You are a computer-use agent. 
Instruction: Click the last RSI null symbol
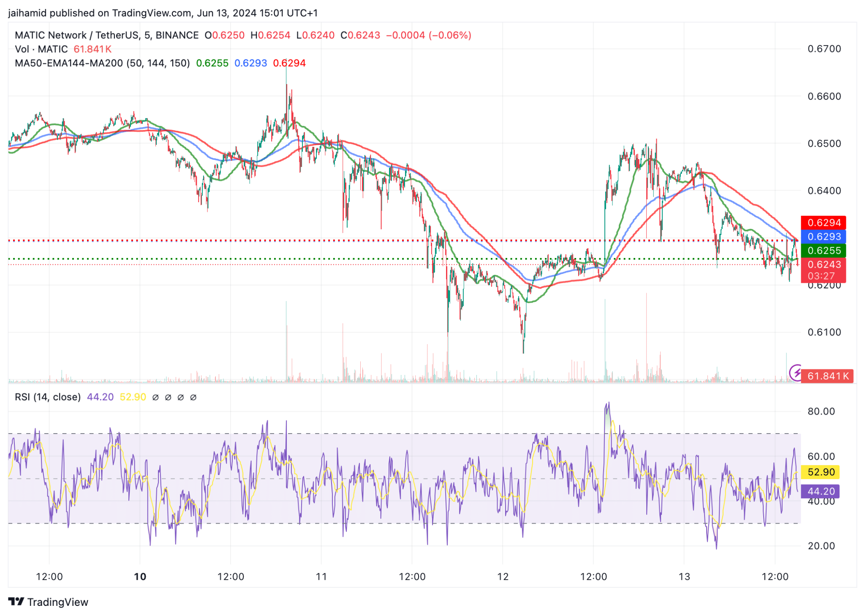click(193, 397)
